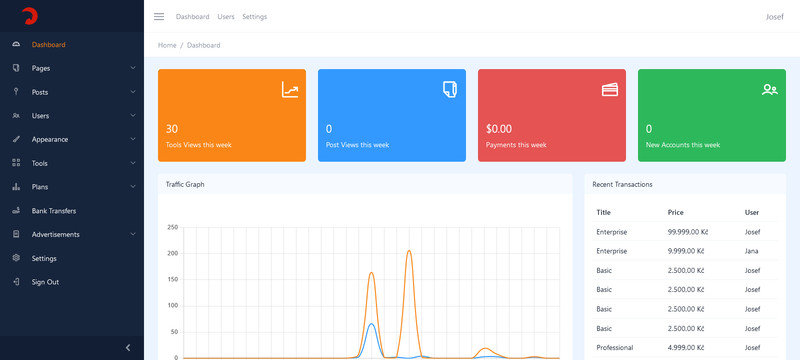Click the Appearance brush icon in the sidebar
800x360 pixels.
click(16, 139)
